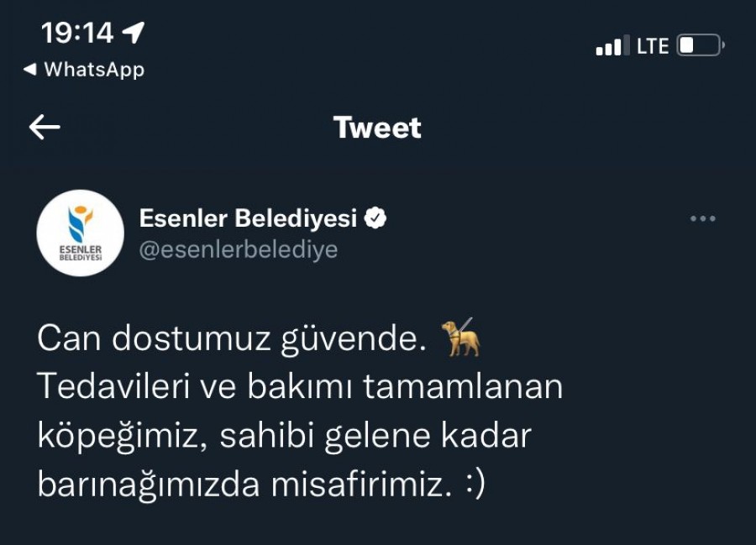
Task: Tap the text "Can dostumuz güvende."
Action: 227,338
